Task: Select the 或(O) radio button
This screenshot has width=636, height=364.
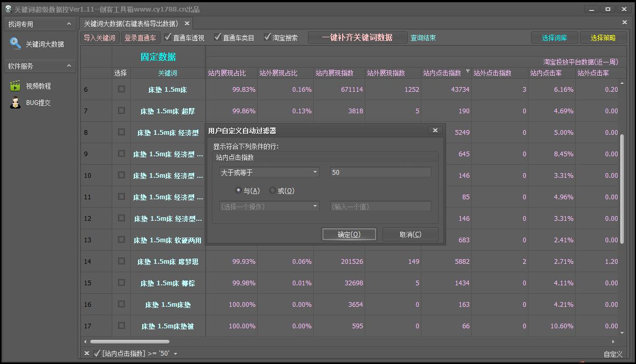Action: 272,190
